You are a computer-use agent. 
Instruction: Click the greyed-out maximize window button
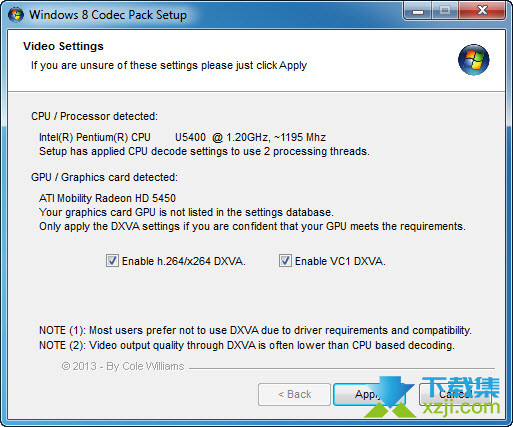pos(445,11)
